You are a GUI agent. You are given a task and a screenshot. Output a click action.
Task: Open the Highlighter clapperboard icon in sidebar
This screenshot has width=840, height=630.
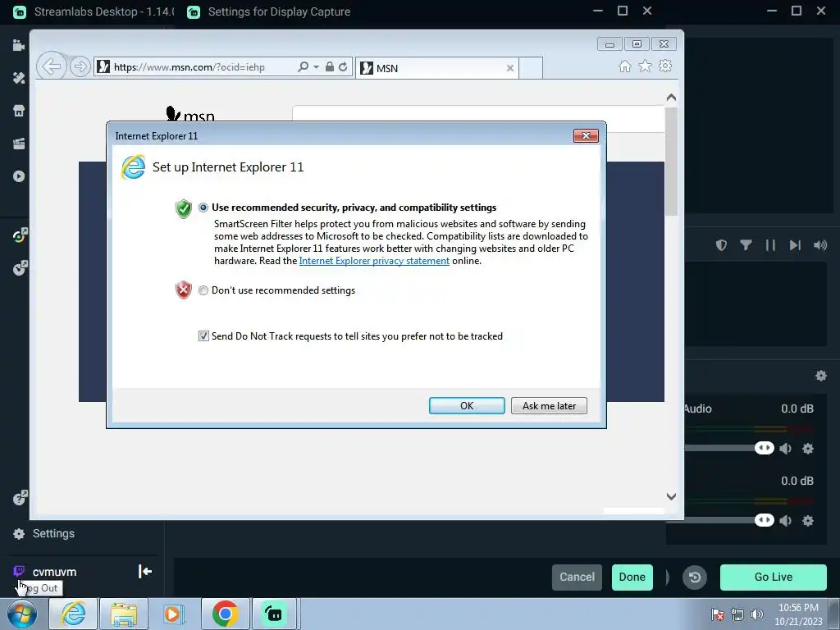point(19,144)
